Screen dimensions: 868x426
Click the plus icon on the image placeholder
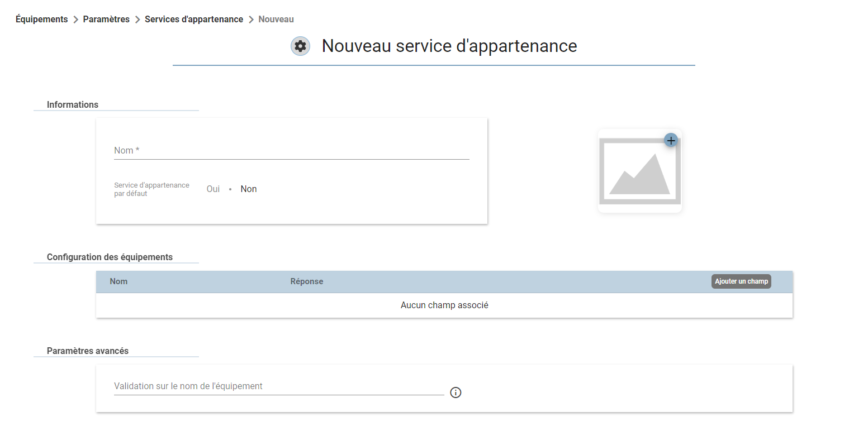671,140
